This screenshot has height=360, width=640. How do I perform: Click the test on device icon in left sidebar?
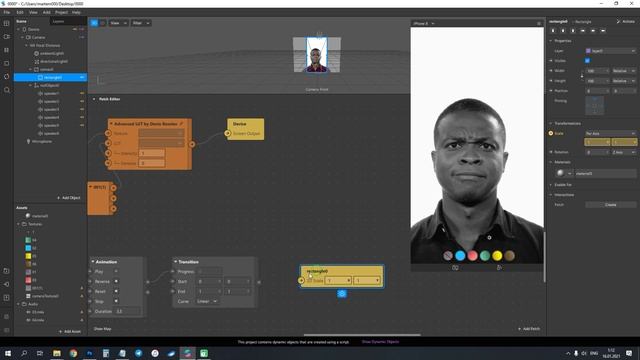coord(7,271)
